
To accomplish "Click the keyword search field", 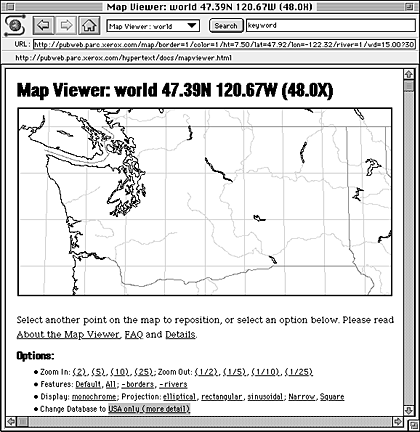I will point(331,26).
